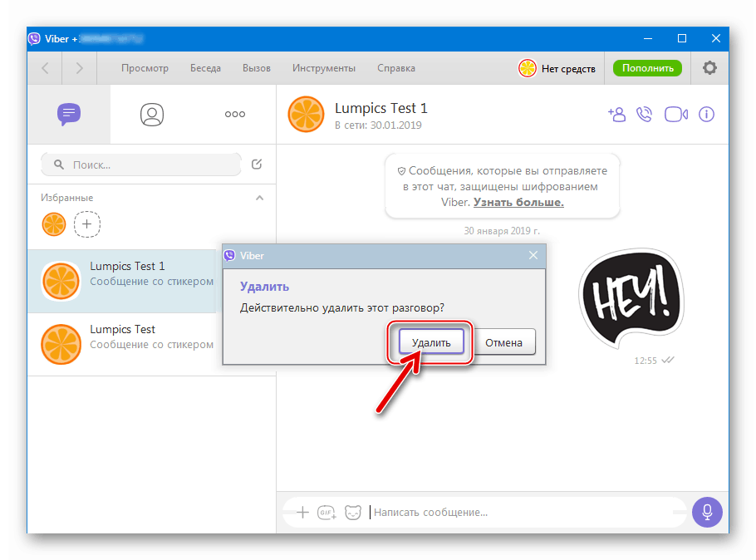The width and height of the screenshot is (756, 560).
Task: Click the plus attach file icon
Action: pos(302,513)
